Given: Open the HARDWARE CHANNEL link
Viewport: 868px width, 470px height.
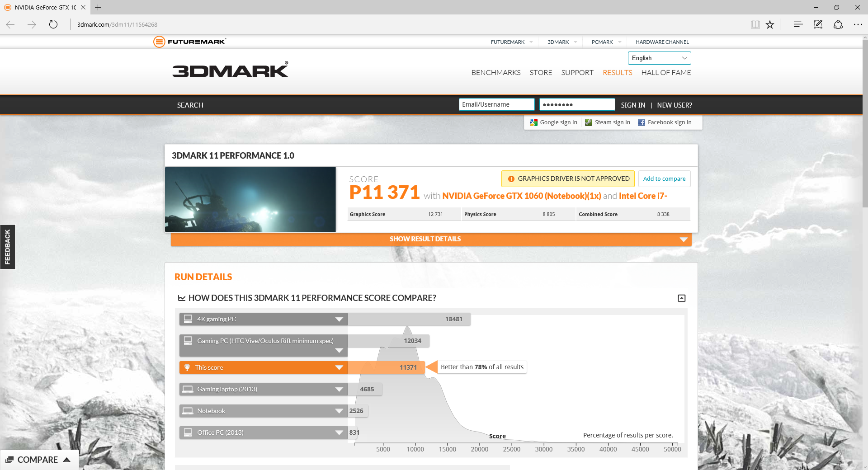Looking at the screenshot, I should tap(662, 42).
